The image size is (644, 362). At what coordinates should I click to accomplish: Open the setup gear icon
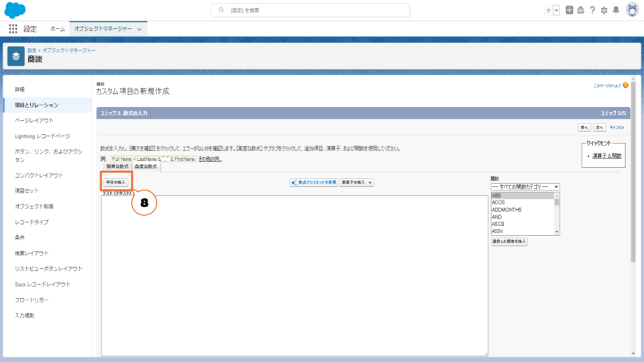tap(604, 10)
